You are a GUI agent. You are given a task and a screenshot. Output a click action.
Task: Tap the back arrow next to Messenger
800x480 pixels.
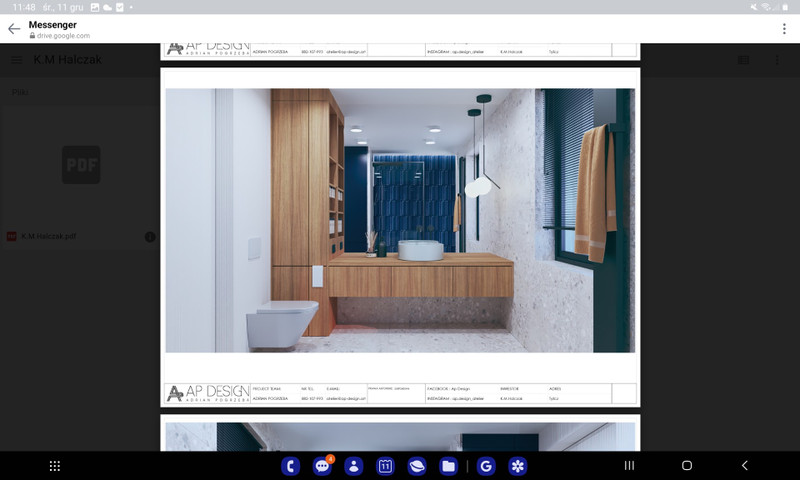click(x=14, y=29)
